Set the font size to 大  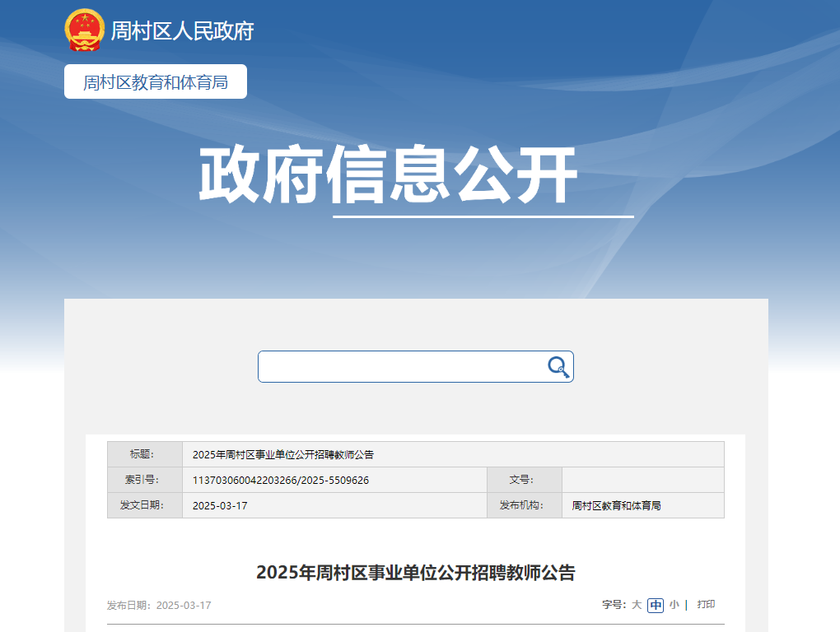[x=637, y=605]
